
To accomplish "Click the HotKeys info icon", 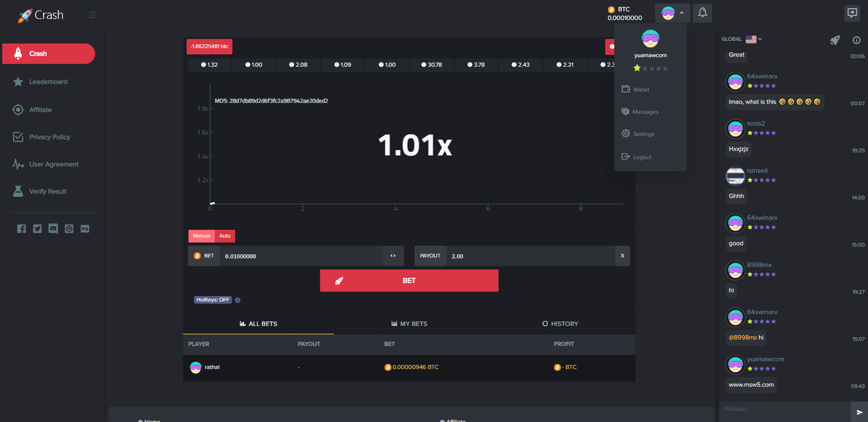I will 238,300.
